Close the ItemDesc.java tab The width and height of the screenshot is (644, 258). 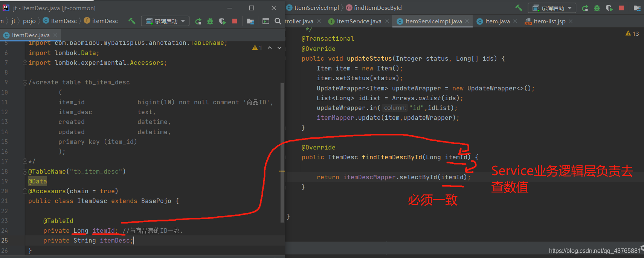click(55, 35)
